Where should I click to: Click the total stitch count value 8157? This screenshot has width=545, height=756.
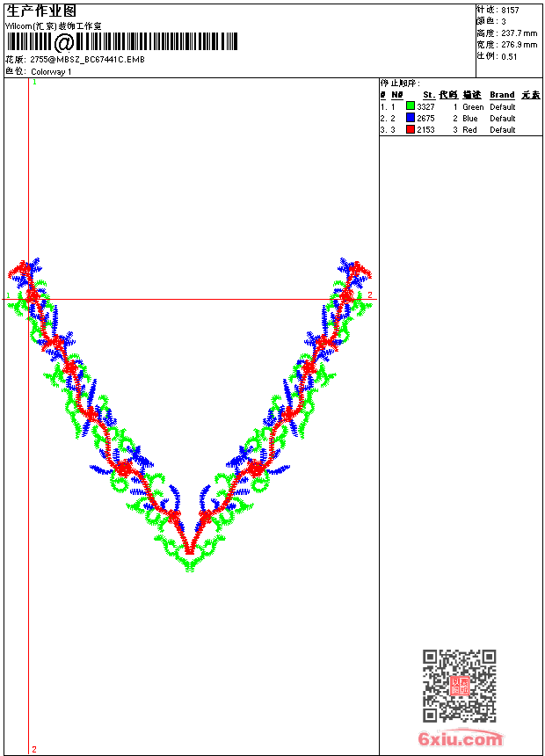[510, 10]
